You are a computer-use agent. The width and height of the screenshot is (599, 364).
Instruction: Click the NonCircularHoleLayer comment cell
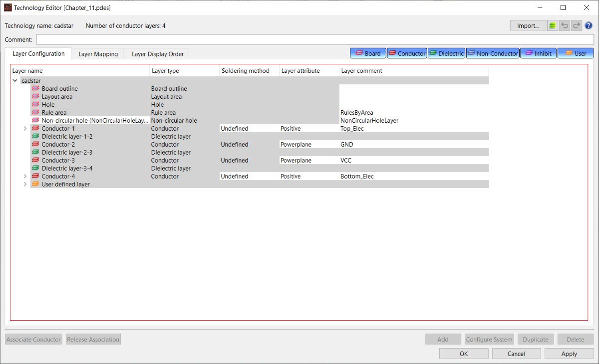[414, 121]
